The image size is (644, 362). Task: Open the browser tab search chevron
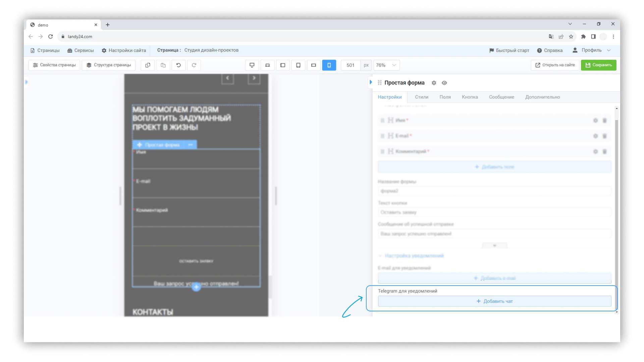[x=570, y=24]
